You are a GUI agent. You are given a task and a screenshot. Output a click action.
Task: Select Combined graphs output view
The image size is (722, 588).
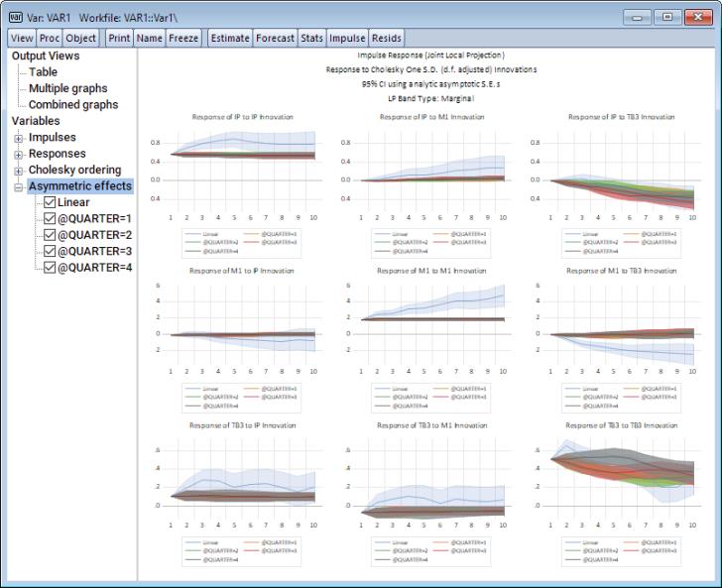click(x=72, y=104)
